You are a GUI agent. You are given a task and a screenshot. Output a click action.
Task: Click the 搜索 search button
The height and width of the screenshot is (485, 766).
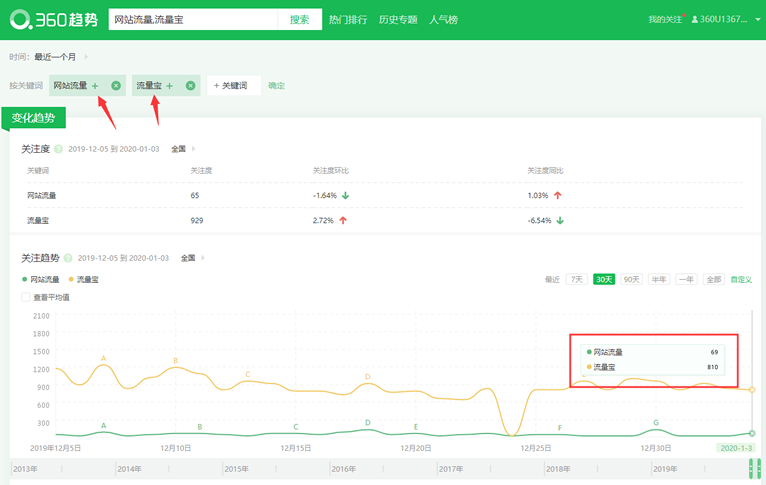click(x=299, y=20)
